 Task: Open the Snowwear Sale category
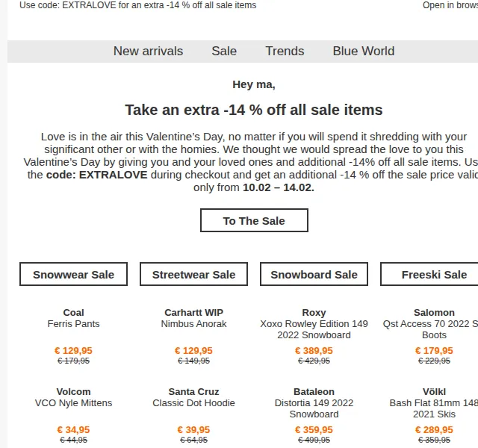point(73,274)
